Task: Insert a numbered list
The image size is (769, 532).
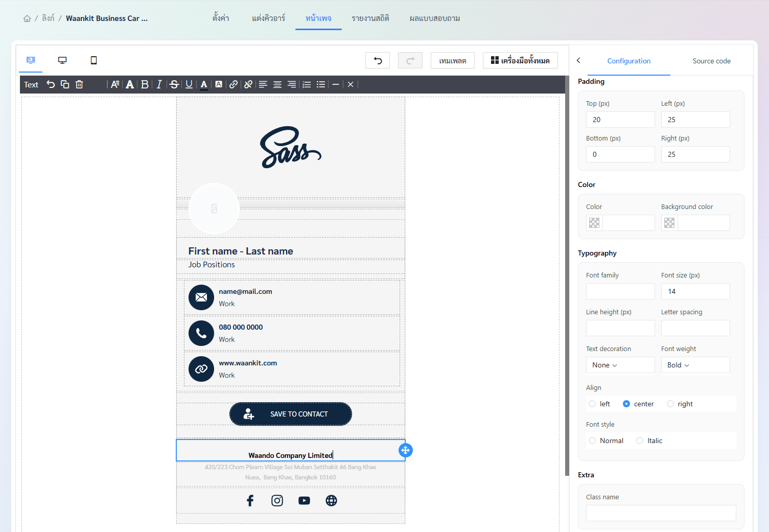Action: [x=307, y=84]
